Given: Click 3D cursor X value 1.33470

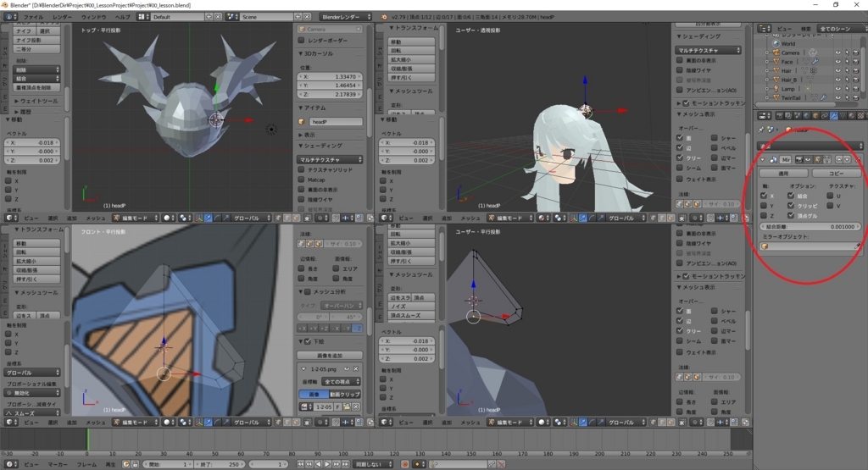Looking at the screenshot, I should pyautogui.click(x=330, y=77).
